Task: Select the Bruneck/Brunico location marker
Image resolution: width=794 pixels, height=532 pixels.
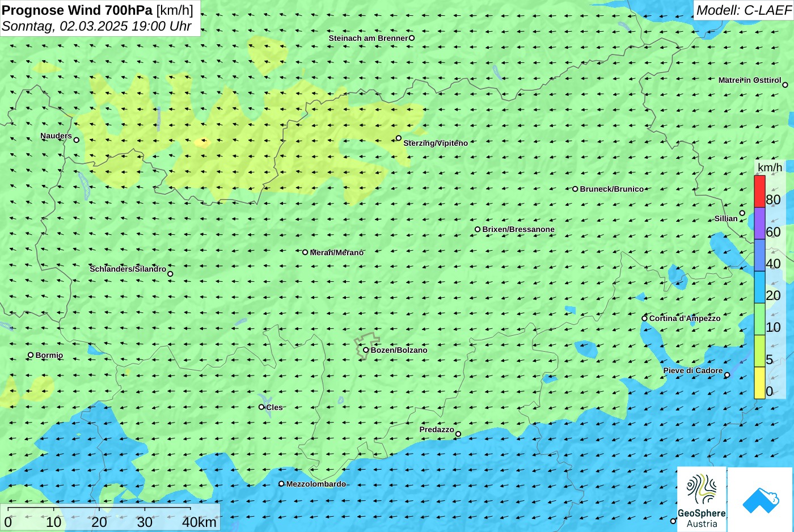Action: [575, 189]
